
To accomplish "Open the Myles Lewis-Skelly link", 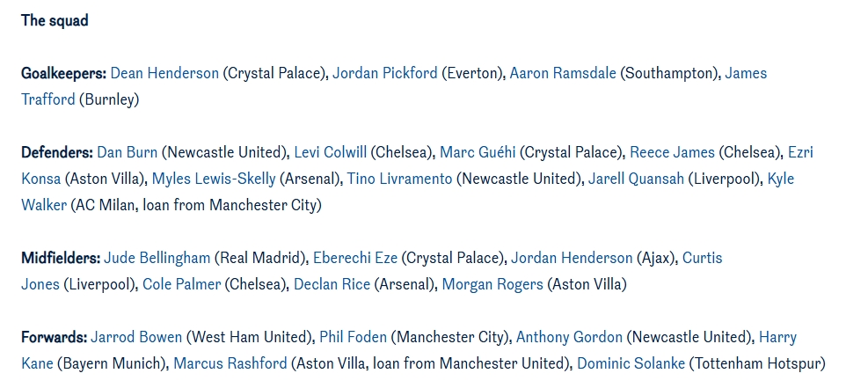I will [214, 179].
